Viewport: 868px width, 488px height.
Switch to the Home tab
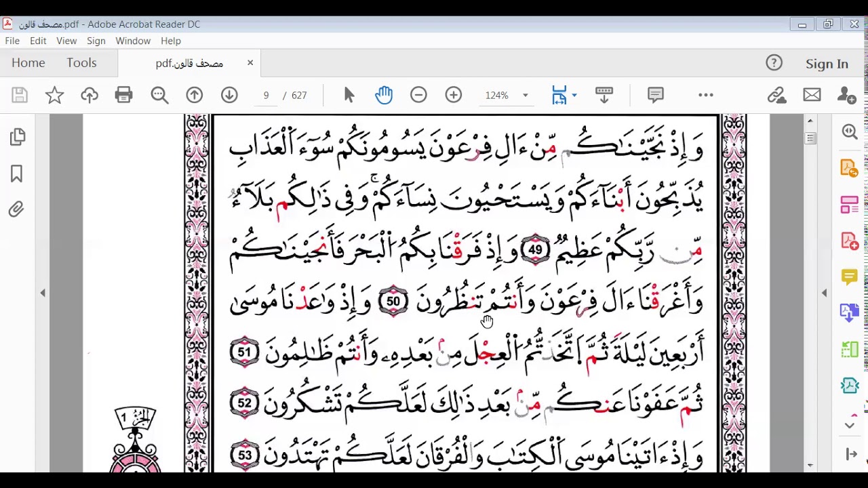(x=28, y=63)
